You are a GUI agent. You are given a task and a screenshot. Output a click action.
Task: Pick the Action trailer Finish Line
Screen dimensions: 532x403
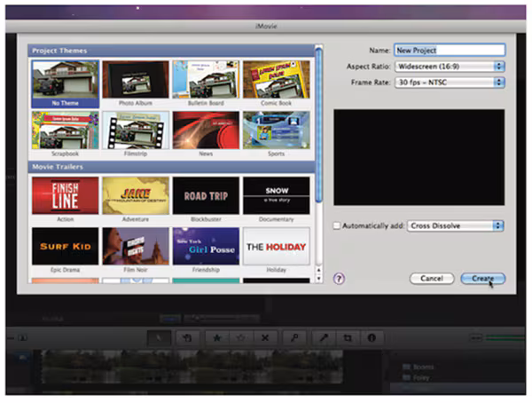click(x=65, y=200)
